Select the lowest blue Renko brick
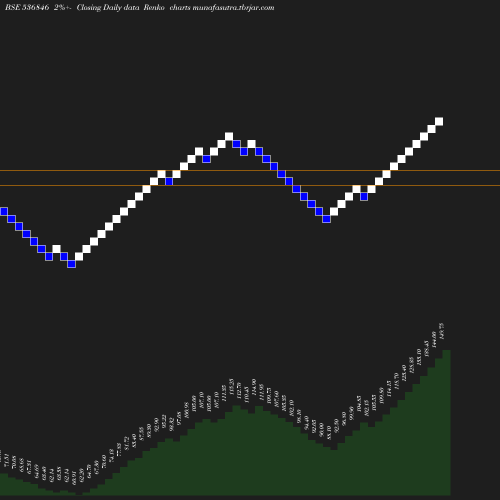 point(71,264)
